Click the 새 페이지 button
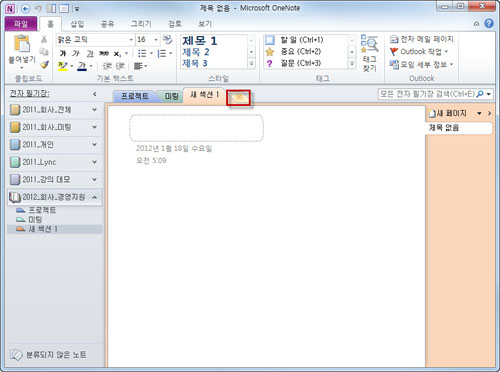This screenshot has height=372, width=500. pyautogui.click(x=449, y=114)
